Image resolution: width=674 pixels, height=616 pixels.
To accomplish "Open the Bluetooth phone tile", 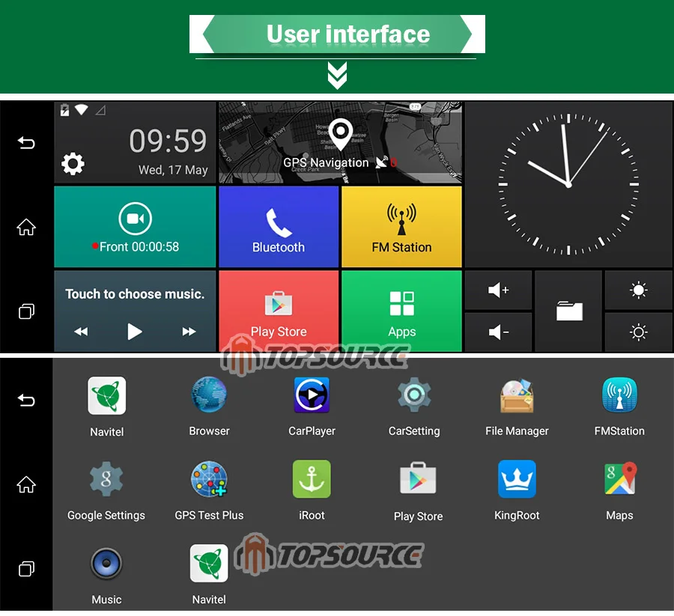I will 279,227.
